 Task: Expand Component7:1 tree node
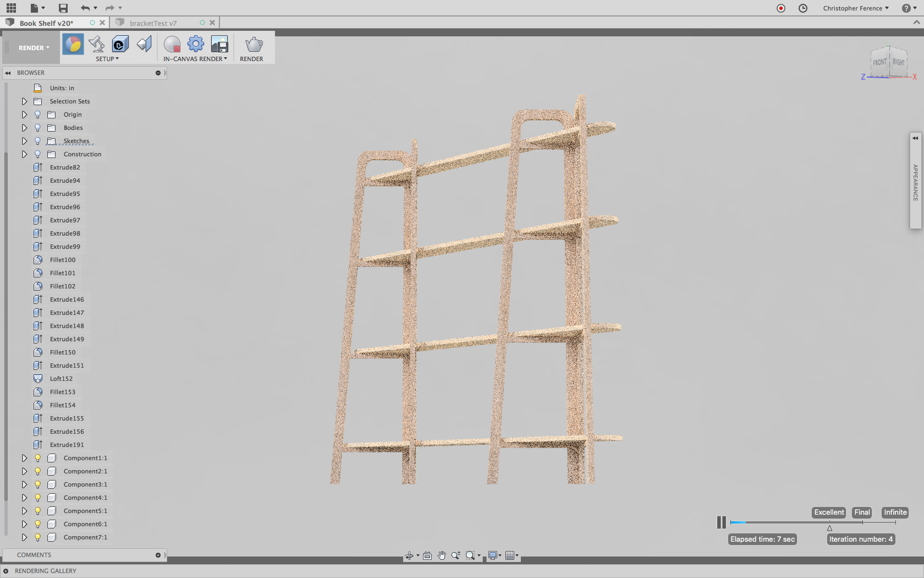[x=24, y=537]
